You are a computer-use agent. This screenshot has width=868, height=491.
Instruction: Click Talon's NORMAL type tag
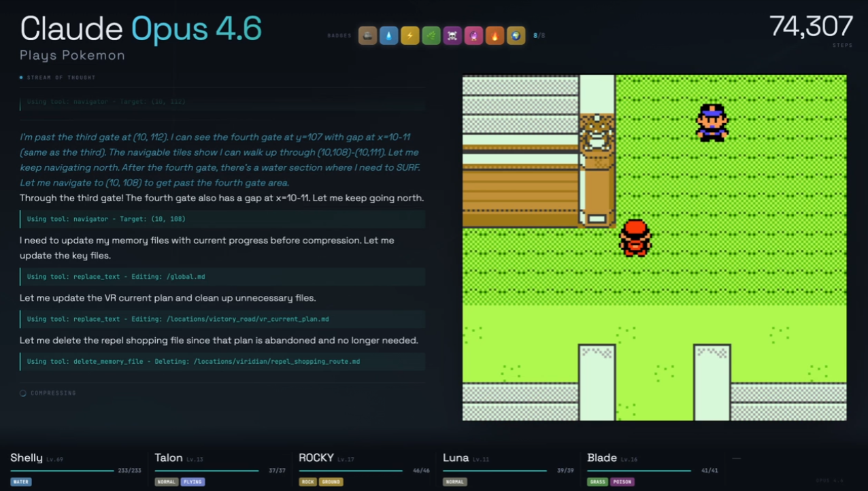tap(166, 481)
